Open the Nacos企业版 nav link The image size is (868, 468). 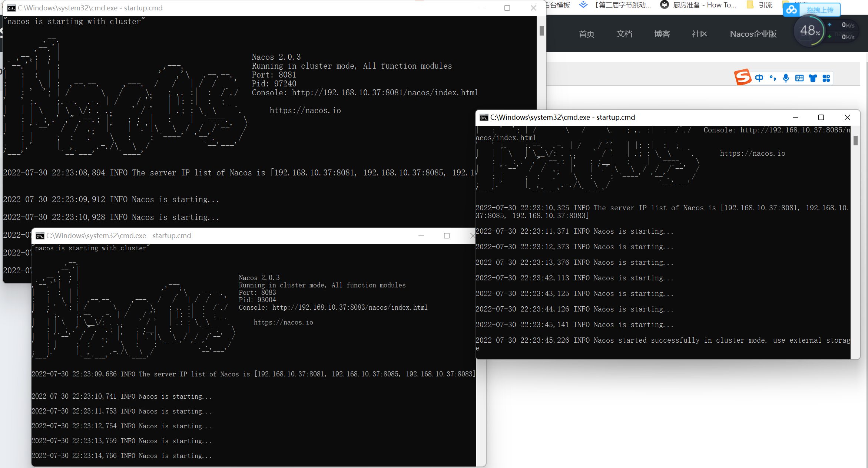coord(753,34)
